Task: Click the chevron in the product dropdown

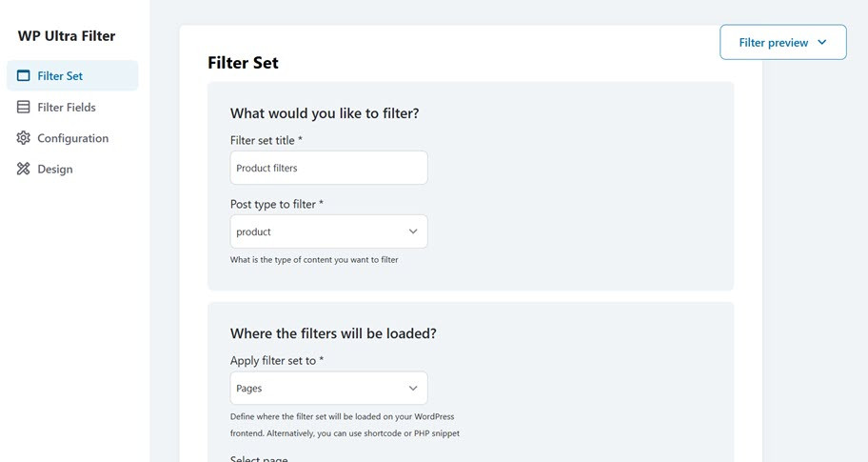Action: [413, 231]
